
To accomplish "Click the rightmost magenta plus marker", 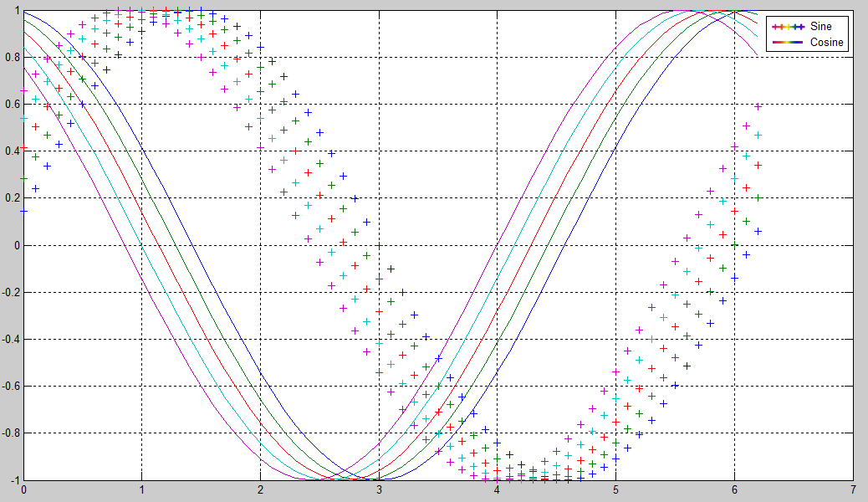I will pos(758,106).
